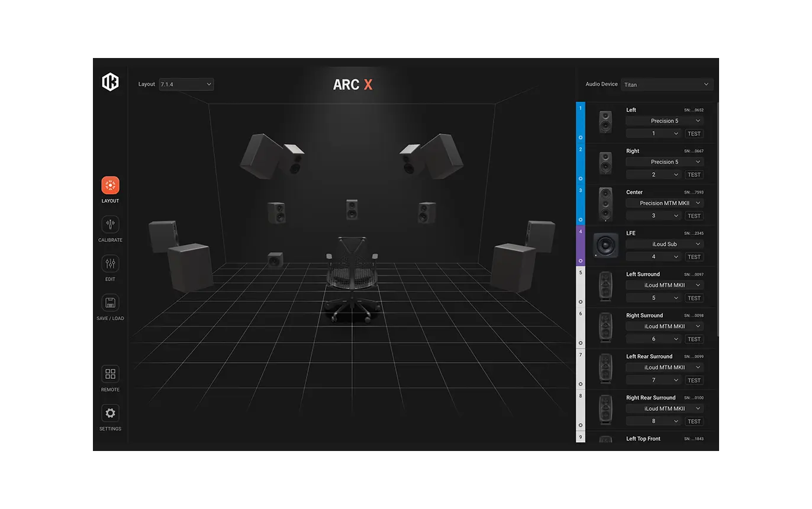This screenshot has width=812, height=509.
Task: Open the Calibrate section icon
Action: tap(110, 224)
